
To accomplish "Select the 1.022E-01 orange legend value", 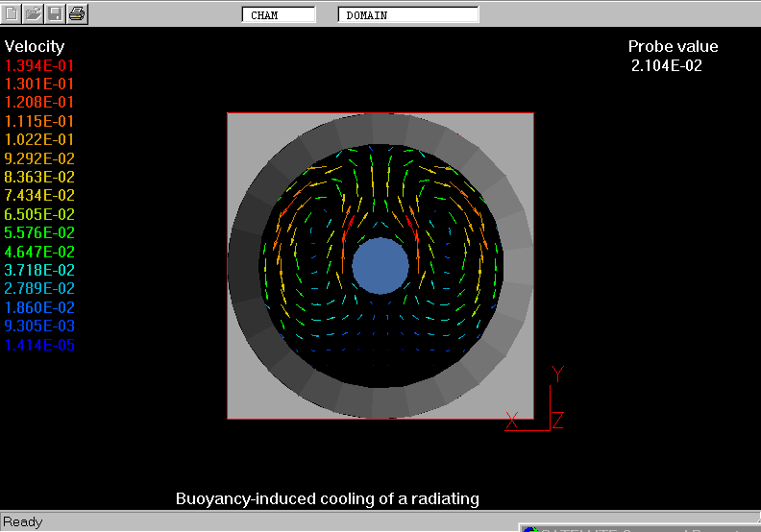I will coord(39,139).
